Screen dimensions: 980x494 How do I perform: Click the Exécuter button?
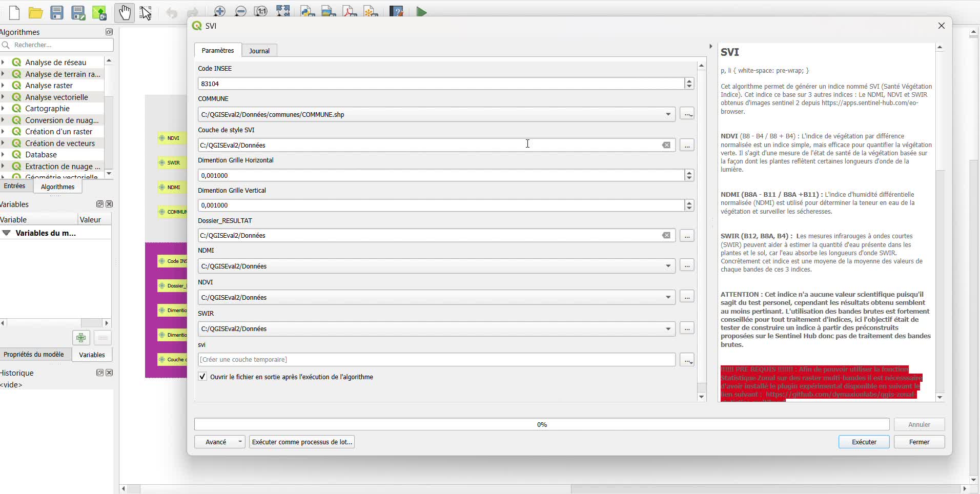pyautogui.click(x=864, y=442)
